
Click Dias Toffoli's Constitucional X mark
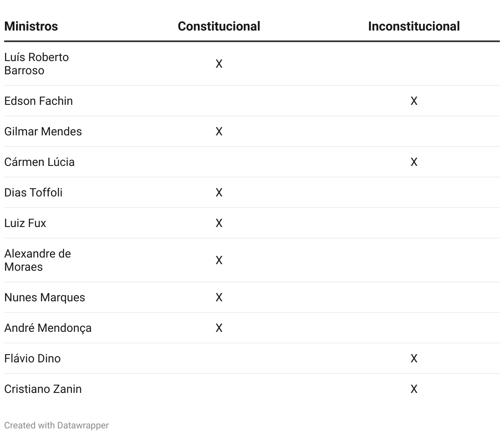point(219,192)
